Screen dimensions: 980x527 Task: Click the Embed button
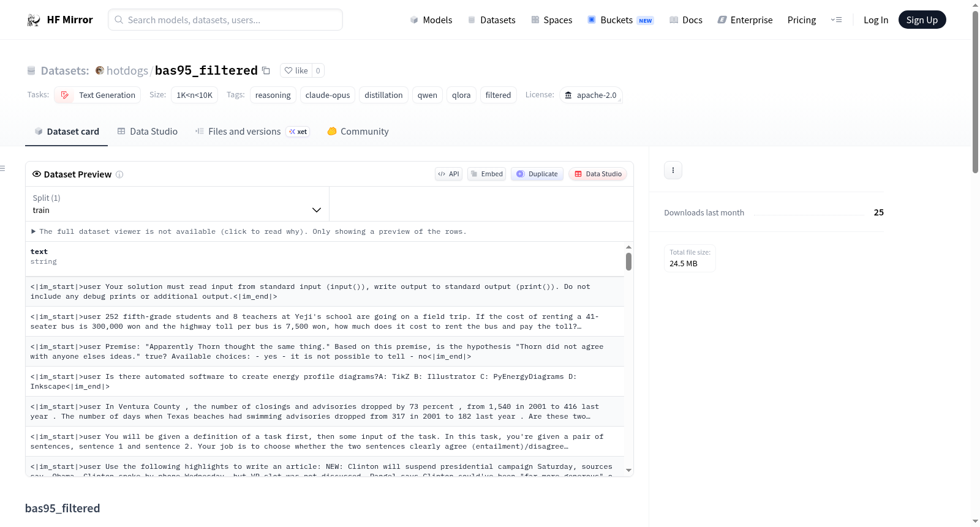pyautogui.click(x=487, y=174)
